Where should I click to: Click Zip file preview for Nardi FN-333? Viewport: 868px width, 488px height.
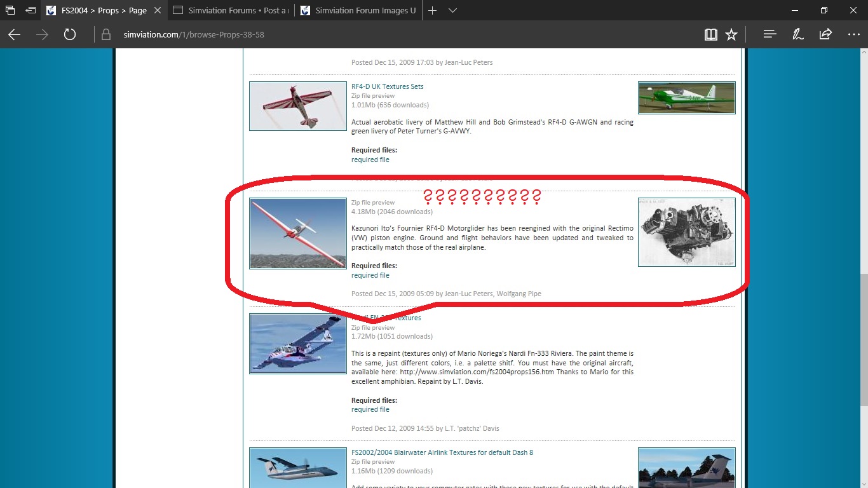[x=373, y=328]
